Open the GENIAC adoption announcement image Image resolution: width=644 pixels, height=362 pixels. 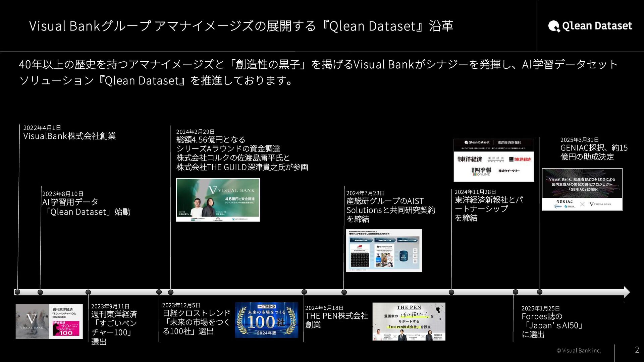tap(582, 190)
